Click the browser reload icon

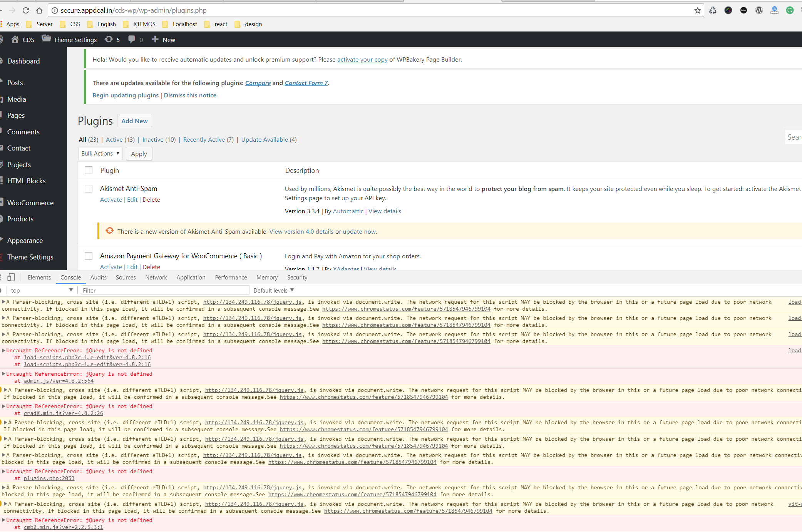coord(26,10)
